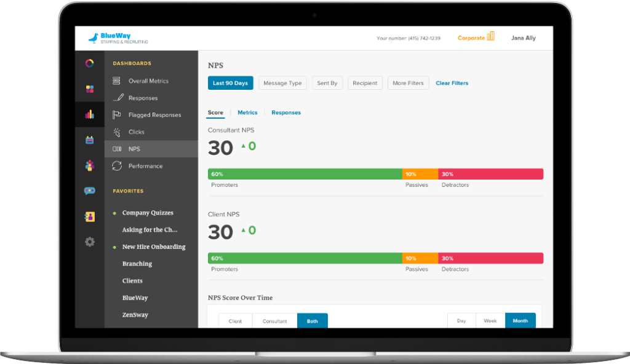Open the calendar icon in left rail
This screenshot has width=630, height=364.
click(90, 140)
